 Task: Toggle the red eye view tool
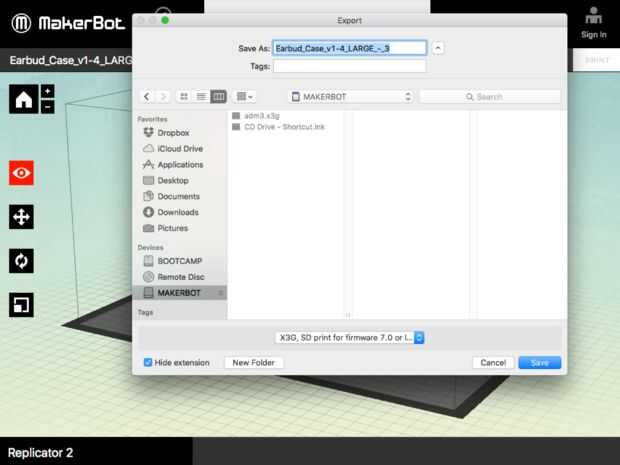[x=21, y=173]
